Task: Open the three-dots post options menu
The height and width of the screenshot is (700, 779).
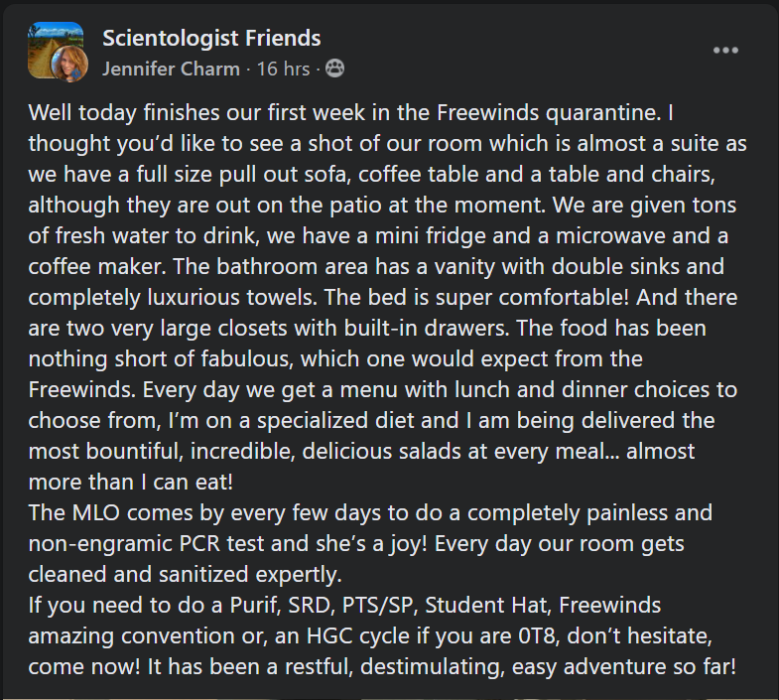Action: [725, 51]
